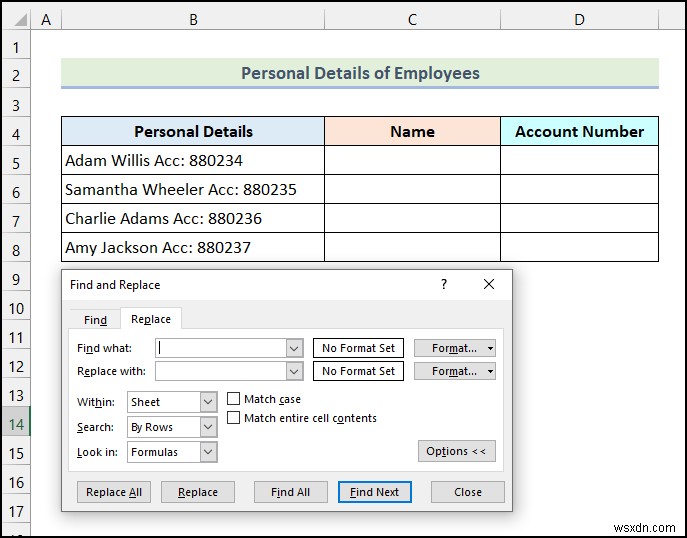Click the Find Next button
This screenshot has width=687, height=538.
click(x=375, y=492)
